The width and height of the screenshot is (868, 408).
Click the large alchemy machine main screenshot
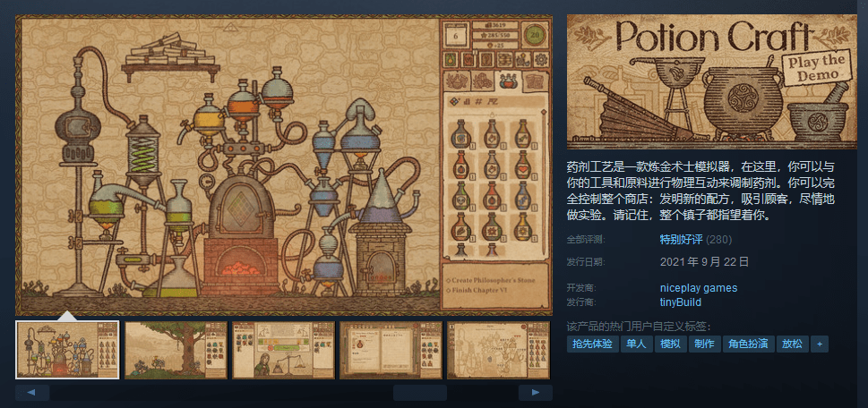(x=284, y=166)
